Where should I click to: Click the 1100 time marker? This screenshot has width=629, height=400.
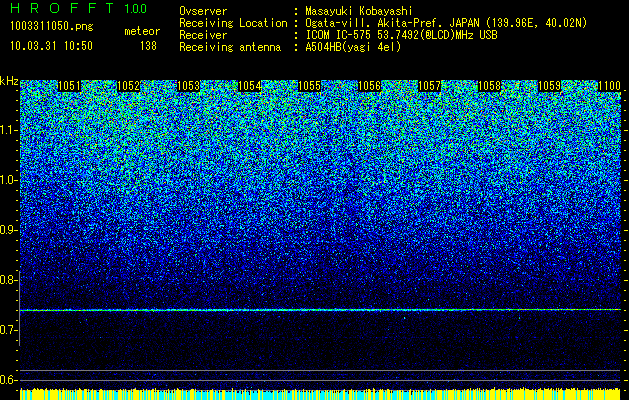(609, 86)
